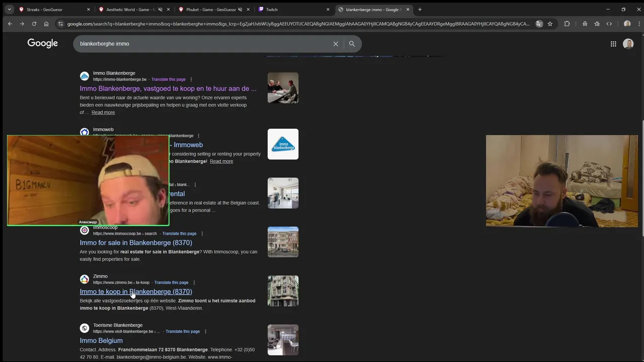The width and height of the screenshot is (644, 362).
Task: Open more options for Immo Blankenberge result
Action: pos(191,79)
